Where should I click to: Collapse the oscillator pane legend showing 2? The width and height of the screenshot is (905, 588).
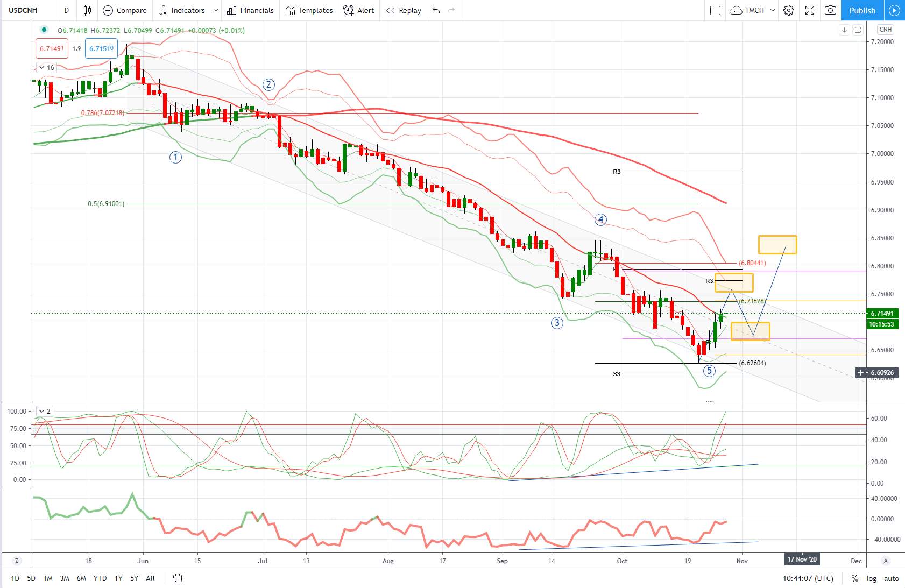coord(44,411)
